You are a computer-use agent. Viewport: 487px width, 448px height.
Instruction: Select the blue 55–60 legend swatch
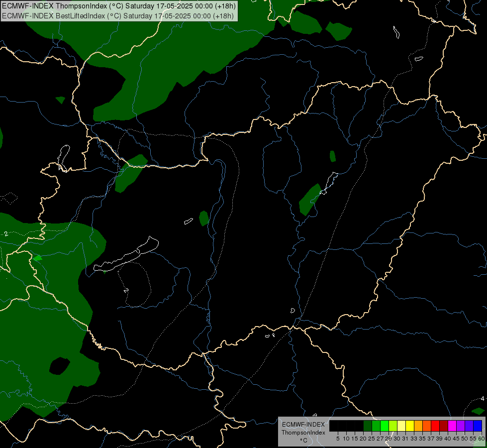coord(478,426)
